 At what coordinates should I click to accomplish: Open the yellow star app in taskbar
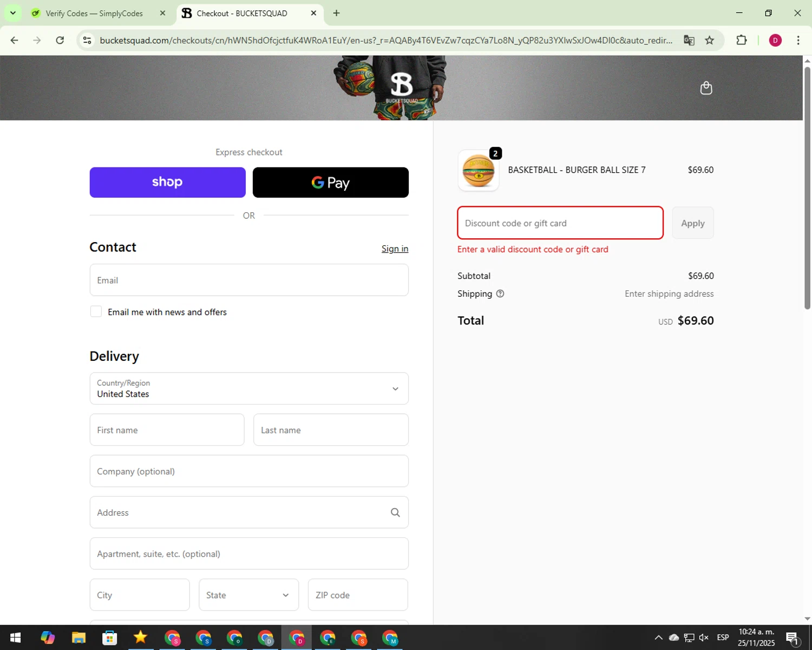click(141, 638)
